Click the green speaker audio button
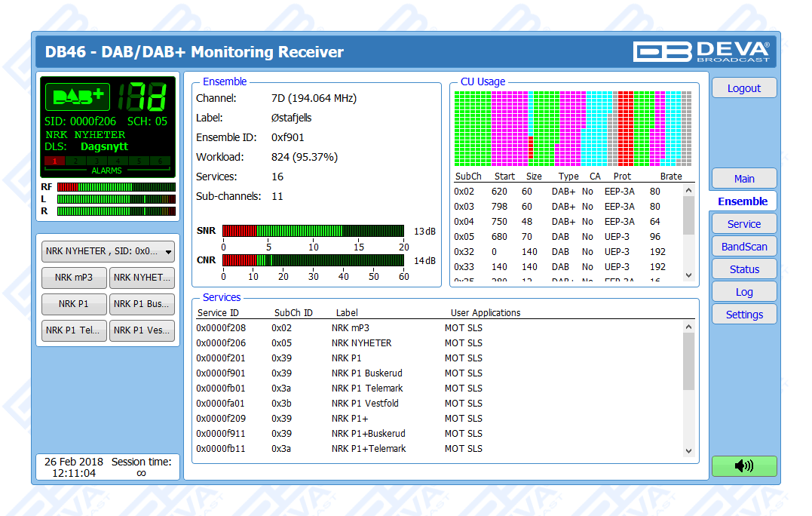The image size is (812, 516). 743,466
